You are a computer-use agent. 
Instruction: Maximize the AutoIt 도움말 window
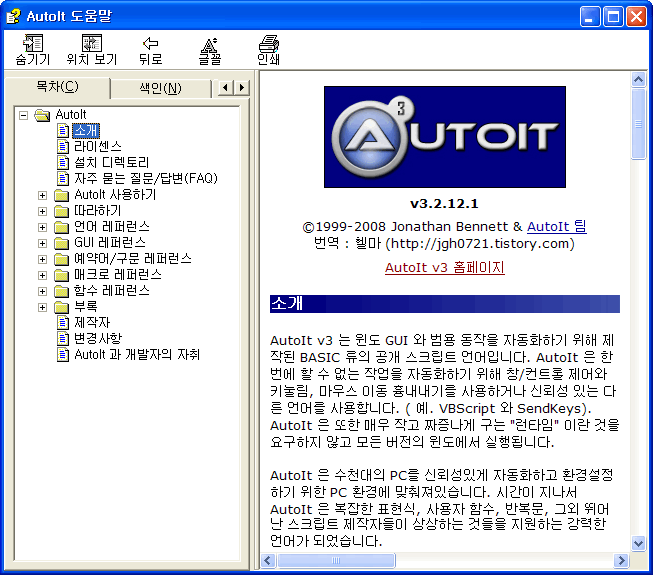pos(613,16)
